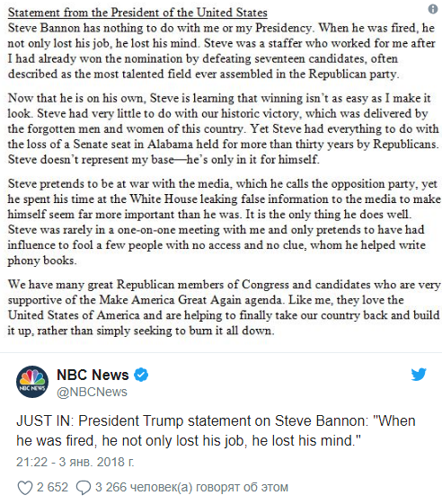Click the info icon above the statement
The height and width of the screenshot is (504, 442).
click(433, 9)
